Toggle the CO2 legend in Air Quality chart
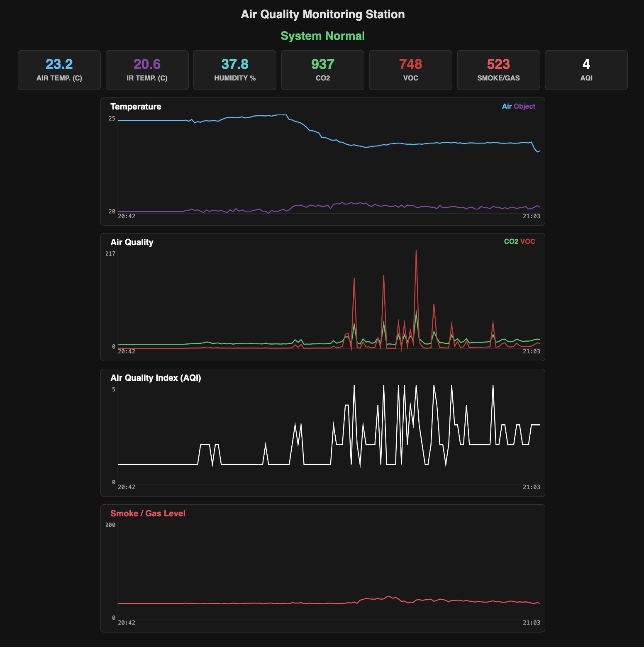 [511, 242]
